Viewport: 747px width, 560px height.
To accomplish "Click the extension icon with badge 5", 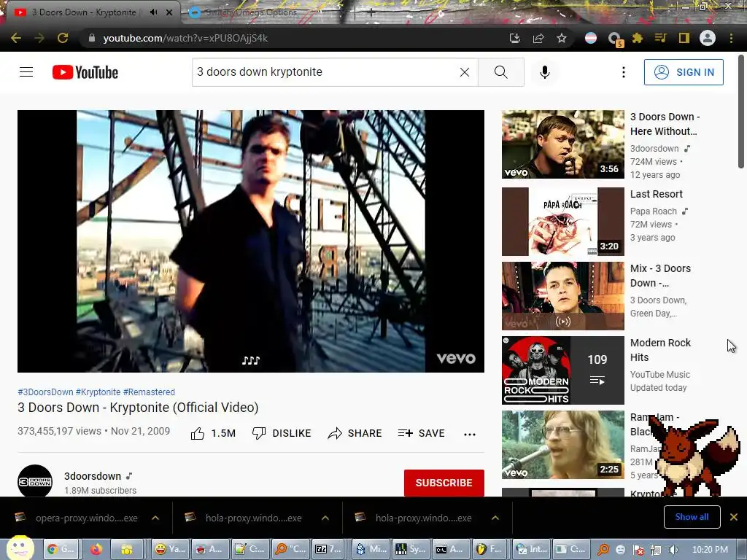I will pyautogui.click(x=615, y=39).
